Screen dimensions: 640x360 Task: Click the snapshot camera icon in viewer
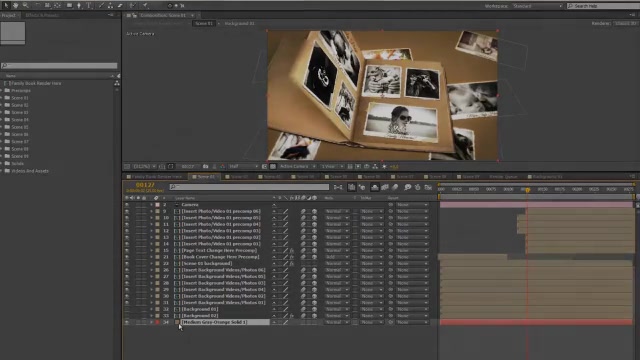coord(205,167)
